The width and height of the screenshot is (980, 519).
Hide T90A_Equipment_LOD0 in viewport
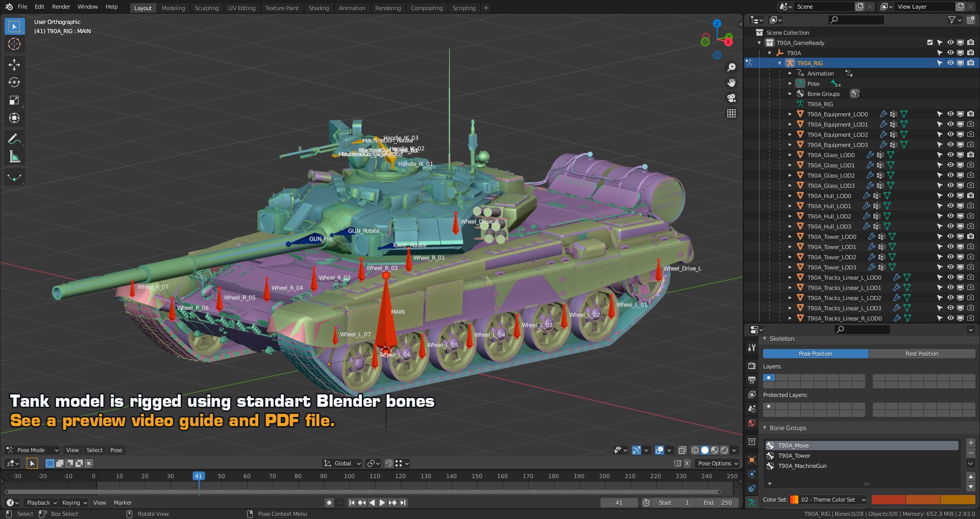pos(950,114)
